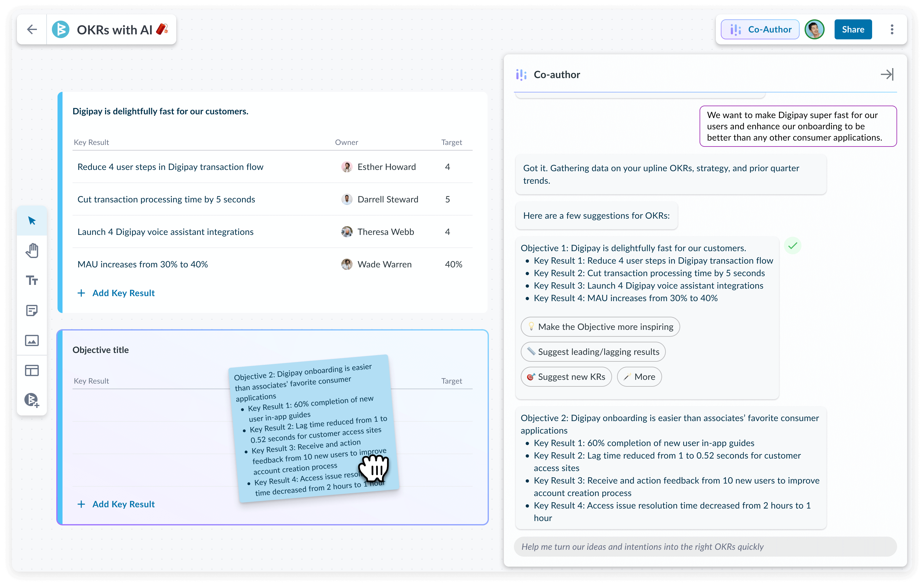924x586 pixels.
Task: Select key result Reduce 4 user steps row
Action: (273, 167)
